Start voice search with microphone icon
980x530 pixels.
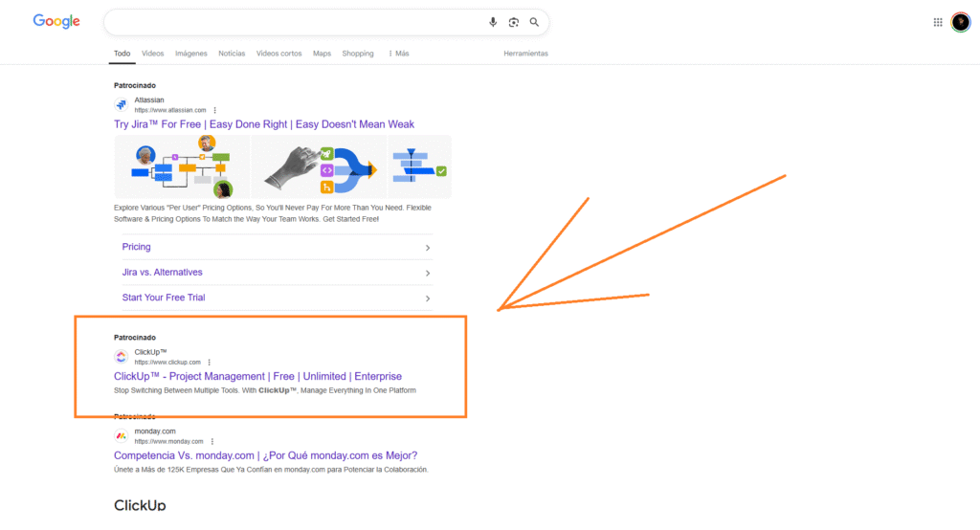click(x=493, y=22)
